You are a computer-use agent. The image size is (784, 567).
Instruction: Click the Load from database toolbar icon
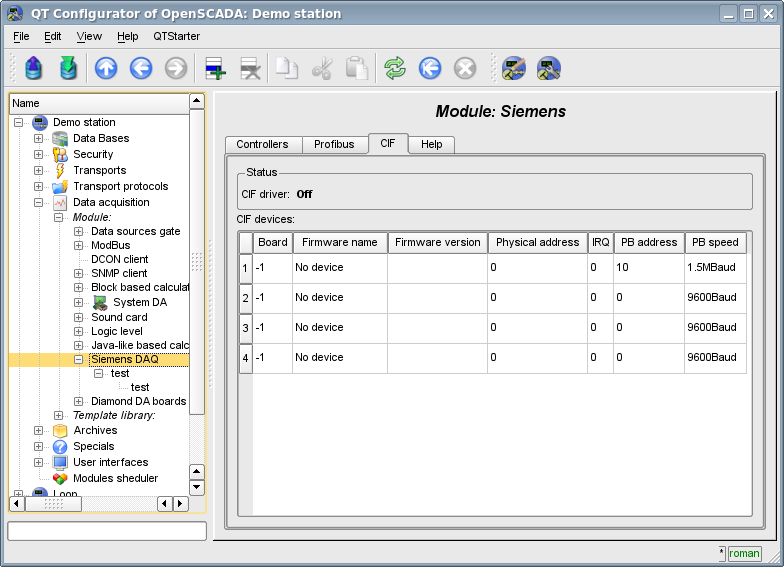tap(34, 68)
